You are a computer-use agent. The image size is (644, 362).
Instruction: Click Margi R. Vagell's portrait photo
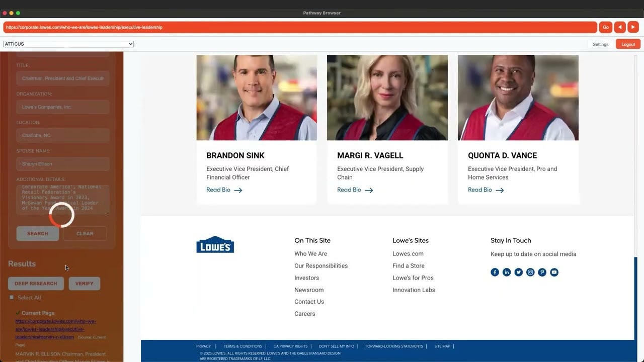tap(387, 98)
